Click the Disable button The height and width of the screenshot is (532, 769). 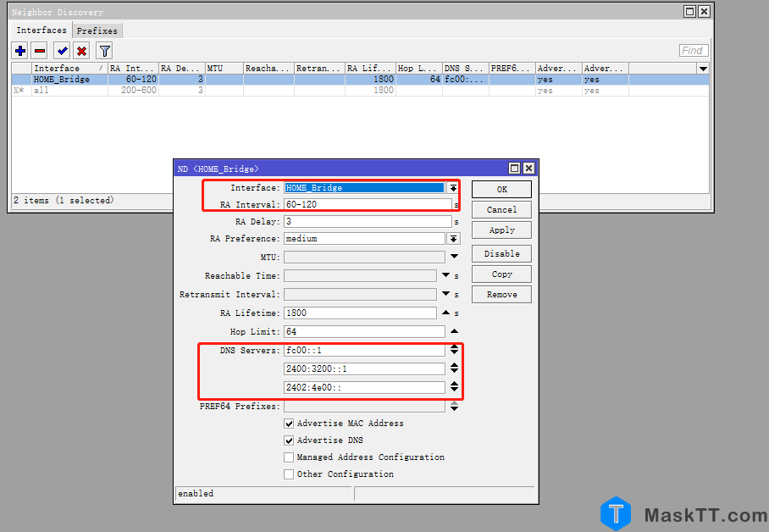coord(501,254)
